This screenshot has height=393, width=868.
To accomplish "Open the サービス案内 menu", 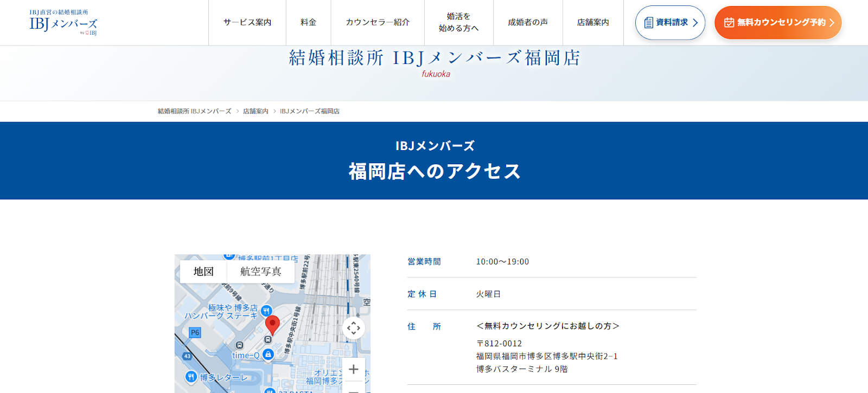I will (247, 22).
